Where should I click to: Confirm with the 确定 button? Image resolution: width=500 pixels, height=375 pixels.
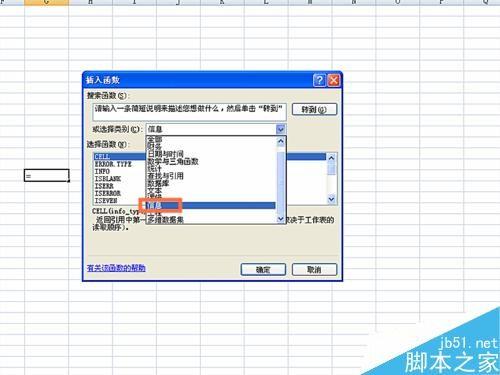click(x=263, y=269)
